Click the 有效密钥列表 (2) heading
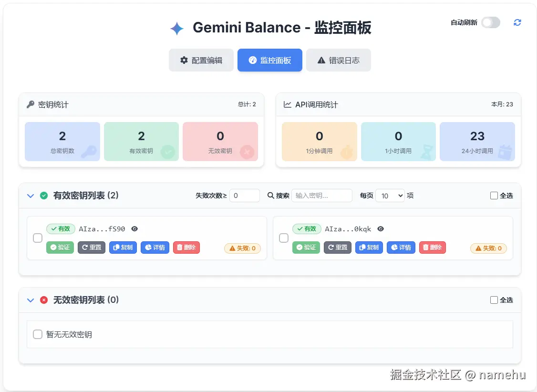Screen dimensions: 537x392 click(86, 196)
